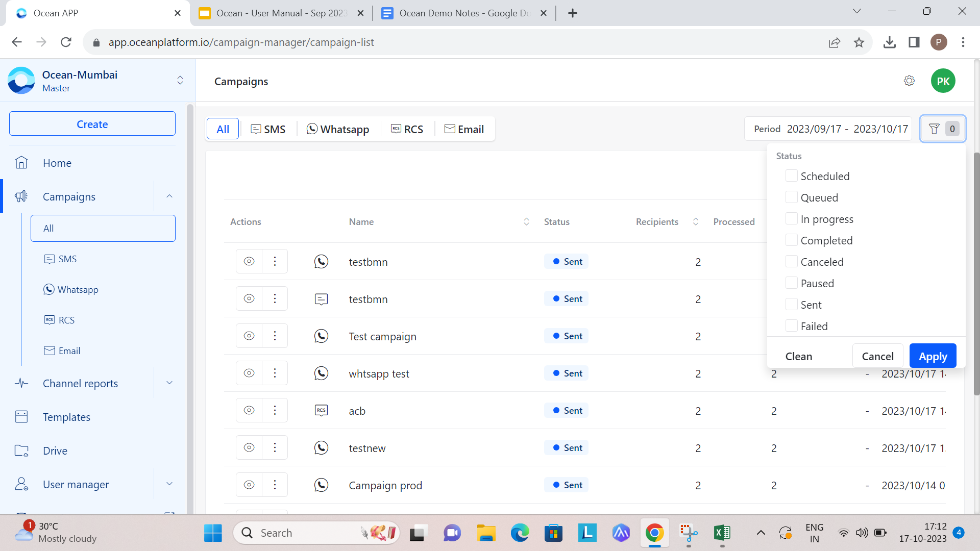The height and width of the screenshot is (551, 980).
Task: Click the RCS channel icon beside acb
Action: (x=321, y=411)
